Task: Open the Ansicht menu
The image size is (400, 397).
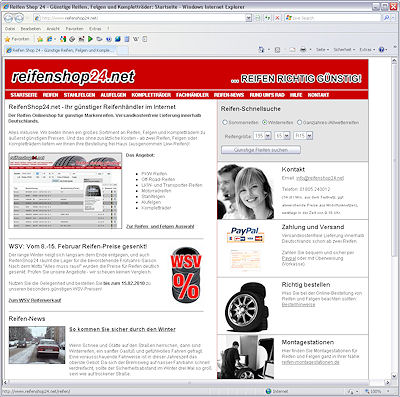Action: (53, 29)
